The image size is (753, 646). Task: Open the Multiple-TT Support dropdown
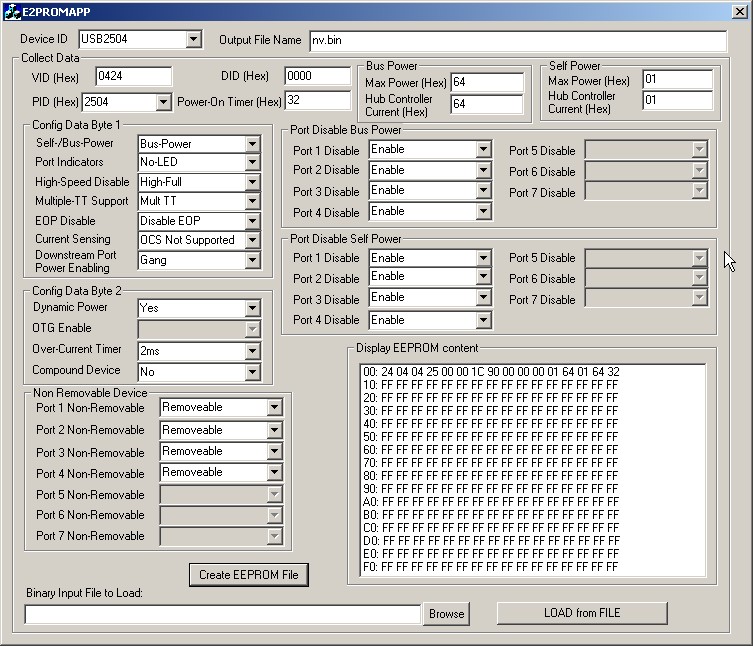tap(253, 201)
